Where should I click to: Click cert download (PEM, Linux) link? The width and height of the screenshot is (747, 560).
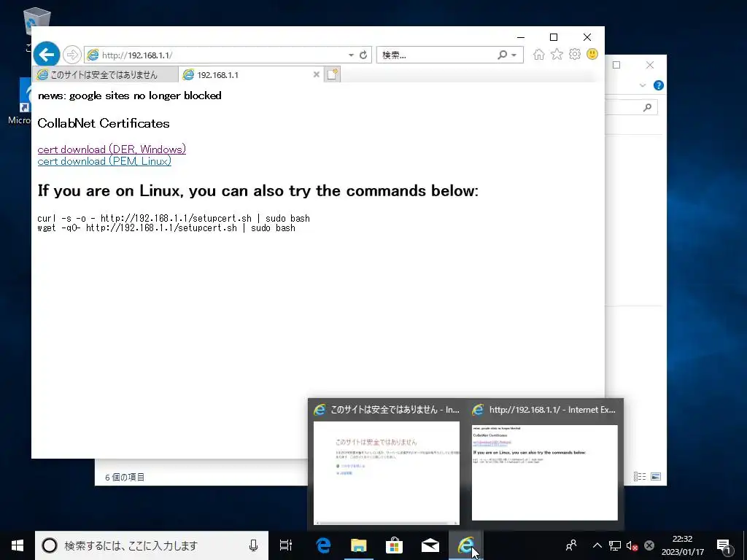(104, 161)
